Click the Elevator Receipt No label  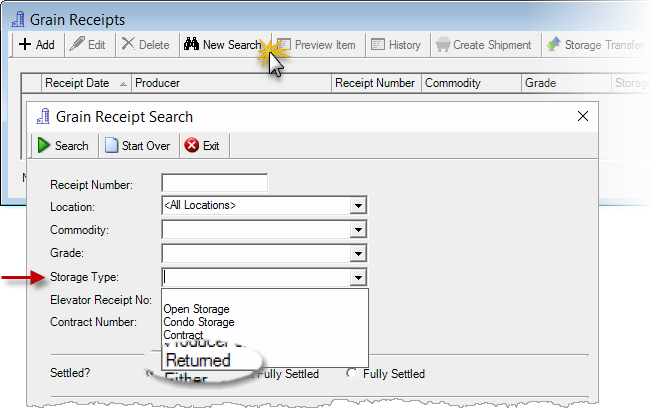[101, 300]
